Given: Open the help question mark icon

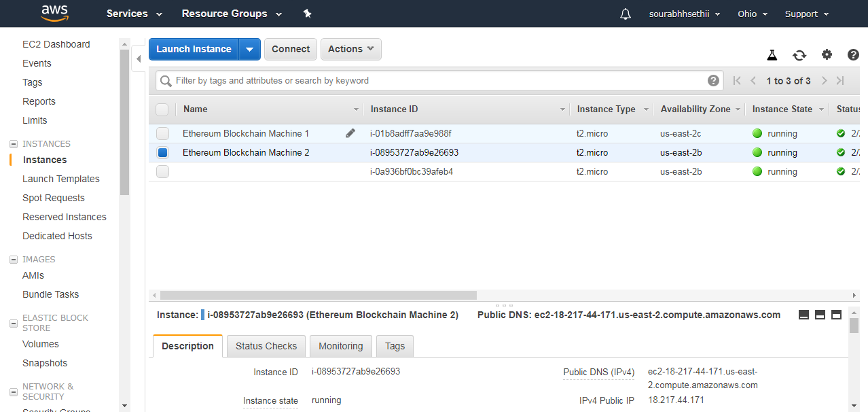Looking at the screenshot, I should [x=853, y=54].
